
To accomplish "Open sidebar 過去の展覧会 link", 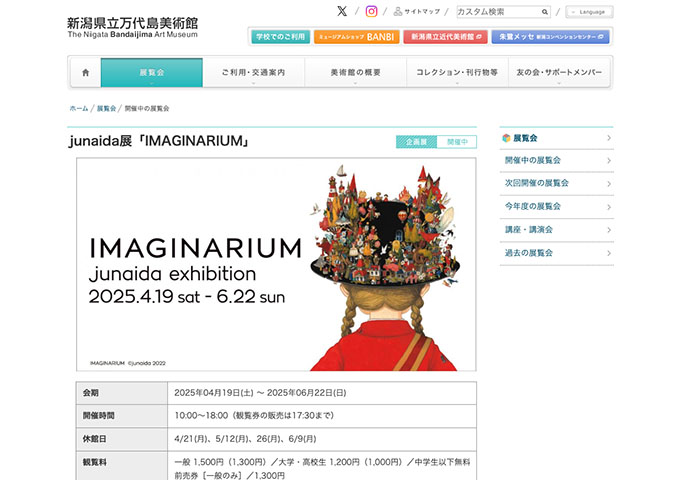I will pos(529,253).
